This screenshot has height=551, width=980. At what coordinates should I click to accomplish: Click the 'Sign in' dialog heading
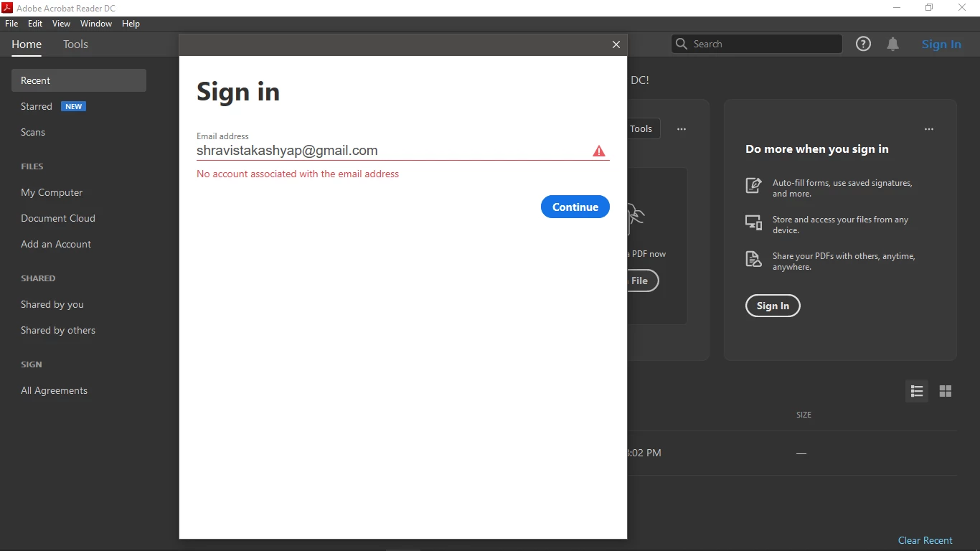238,92
